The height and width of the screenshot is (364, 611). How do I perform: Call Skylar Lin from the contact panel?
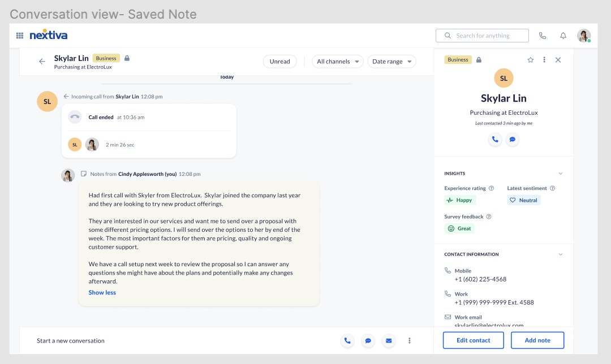[495, 139]
